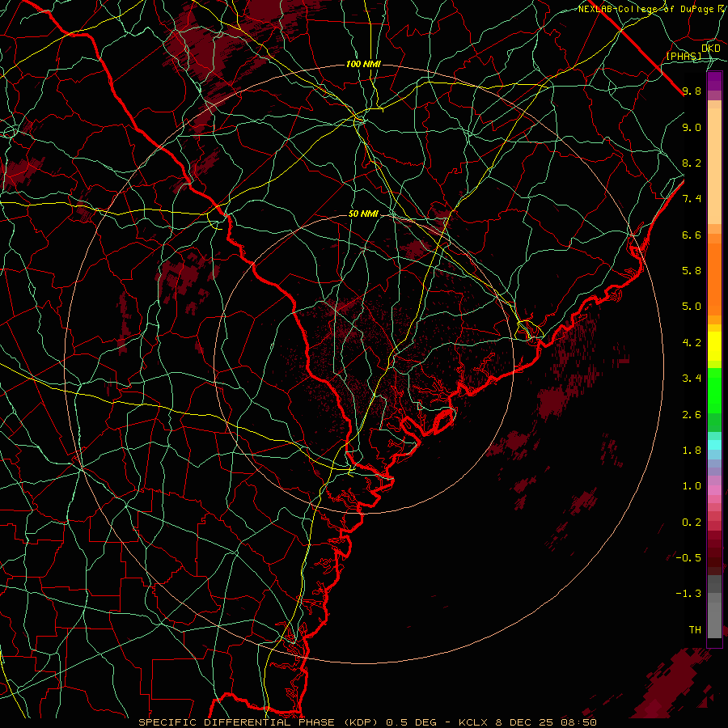728x728 pixels.
Task: Click the pink segment of the color bar
Action: tap(714, 490)
